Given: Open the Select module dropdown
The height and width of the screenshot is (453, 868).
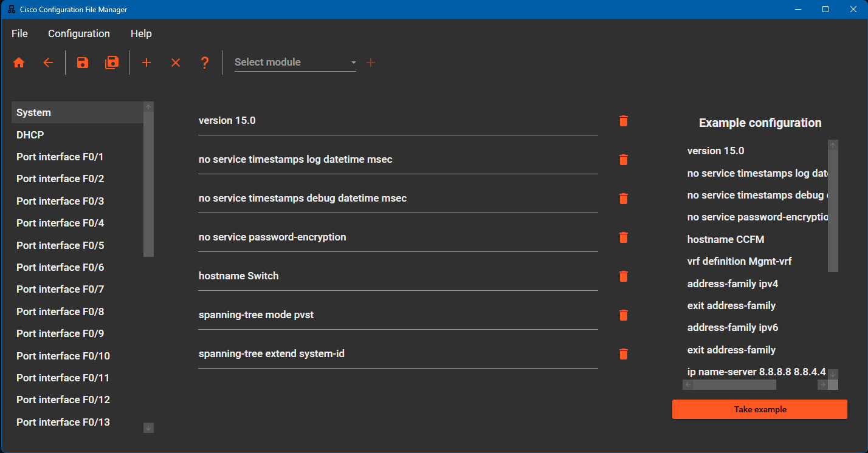Looking at the screenshot, I should [x=295, y=62].
